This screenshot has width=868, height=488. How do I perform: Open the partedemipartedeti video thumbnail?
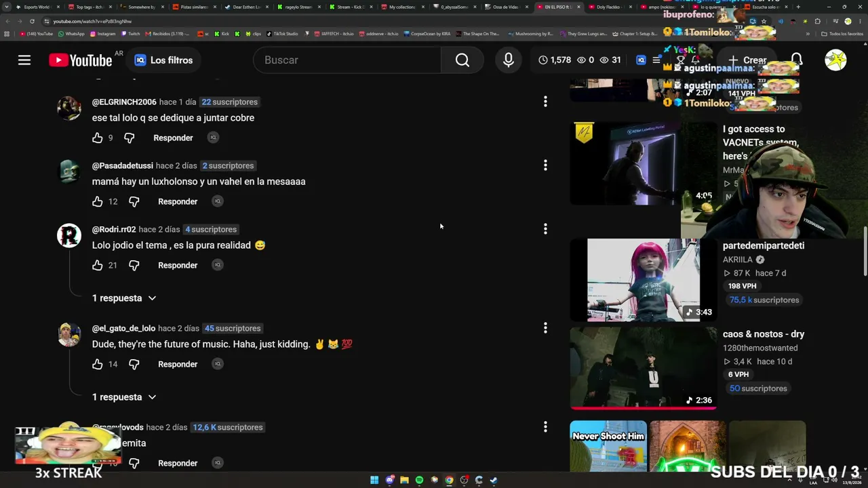(x=643, y=280)
